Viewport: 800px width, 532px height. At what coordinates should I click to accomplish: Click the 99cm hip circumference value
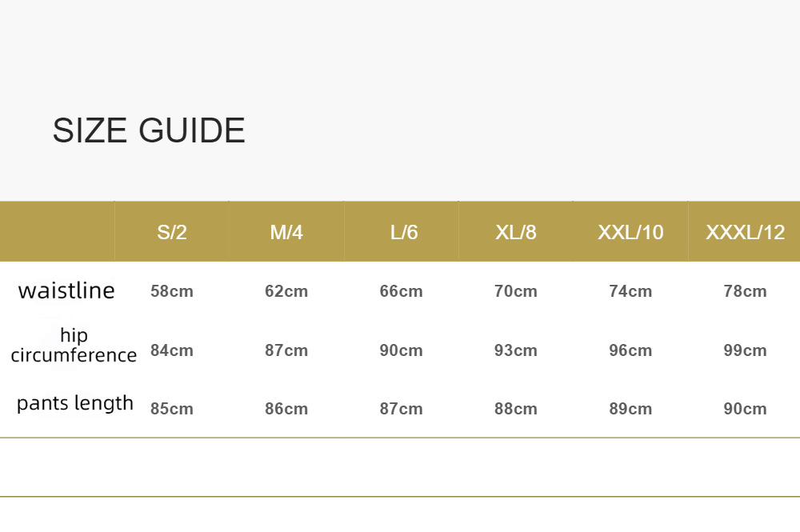click(745, 350)
